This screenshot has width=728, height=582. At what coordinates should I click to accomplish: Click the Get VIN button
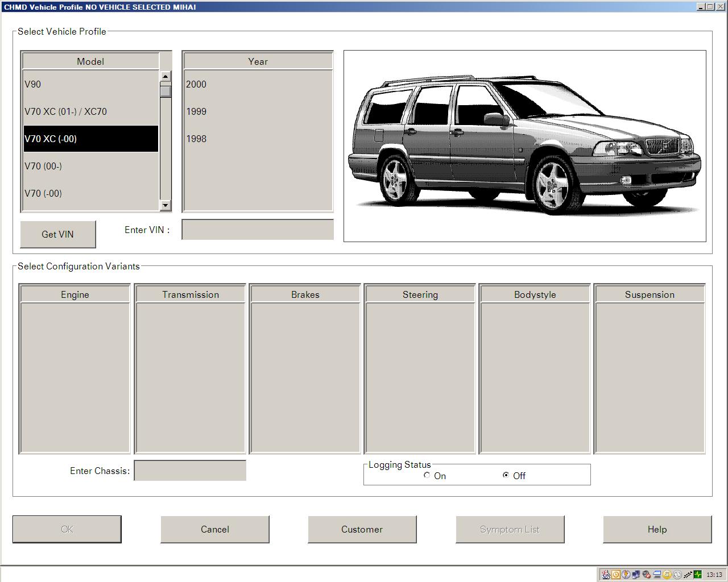57,234
